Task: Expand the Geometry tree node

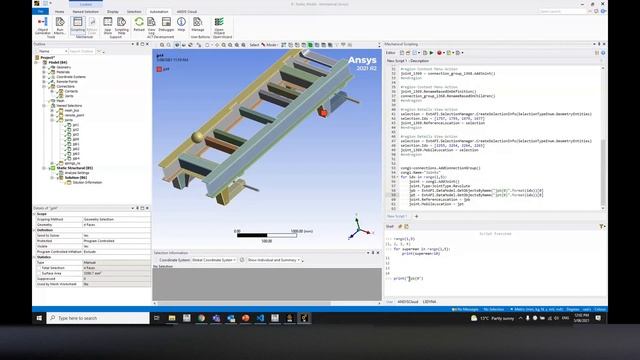Action: (x=44, y=67)
